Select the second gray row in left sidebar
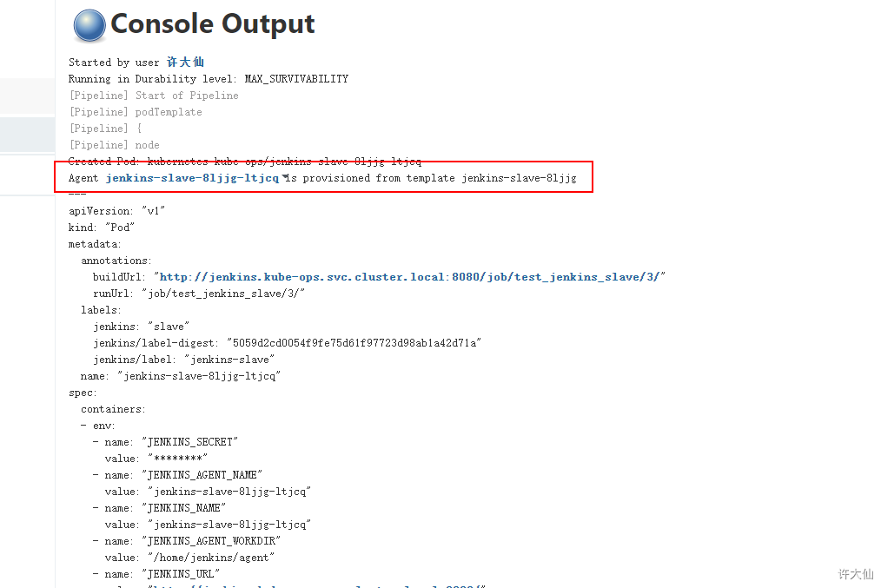The image size is (881, 588). click(27, 135)
